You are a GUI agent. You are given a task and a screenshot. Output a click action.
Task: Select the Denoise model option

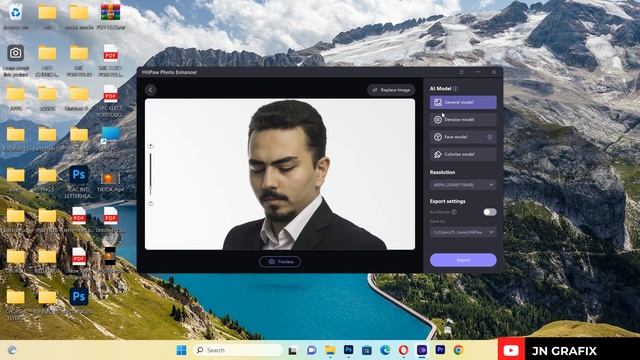[x=463, y=120]
